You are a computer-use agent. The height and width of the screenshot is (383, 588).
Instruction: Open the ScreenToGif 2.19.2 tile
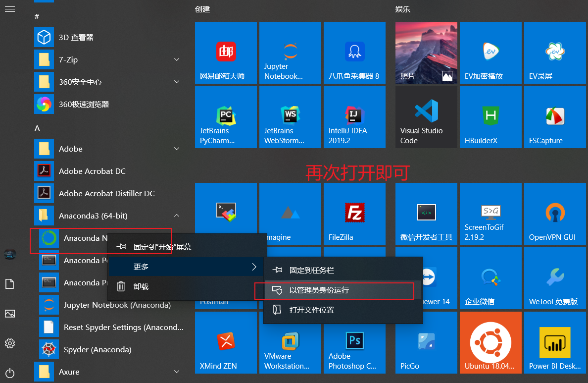click(490, 214)
